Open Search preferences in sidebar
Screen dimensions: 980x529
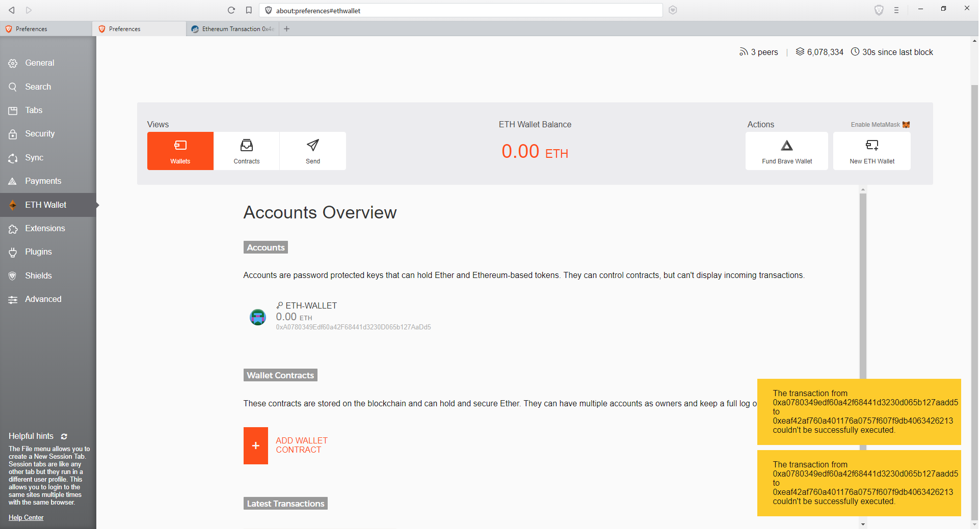[x=48, y=87]
